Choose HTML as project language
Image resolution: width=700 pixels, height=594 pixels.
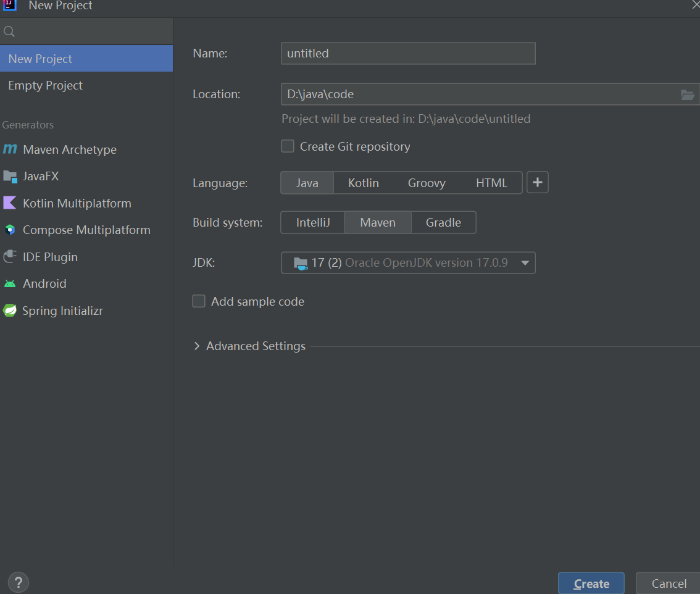pos(491,183)
